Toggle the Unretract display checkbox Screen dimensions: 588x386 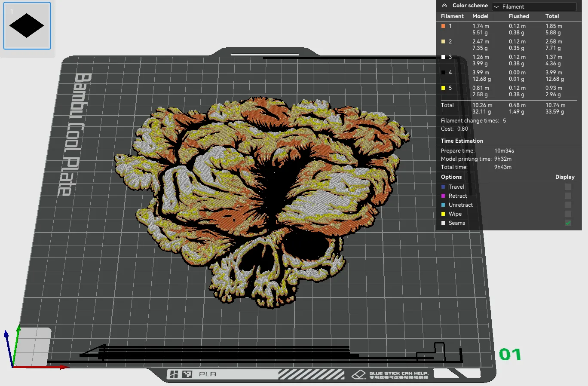(568, 205)
